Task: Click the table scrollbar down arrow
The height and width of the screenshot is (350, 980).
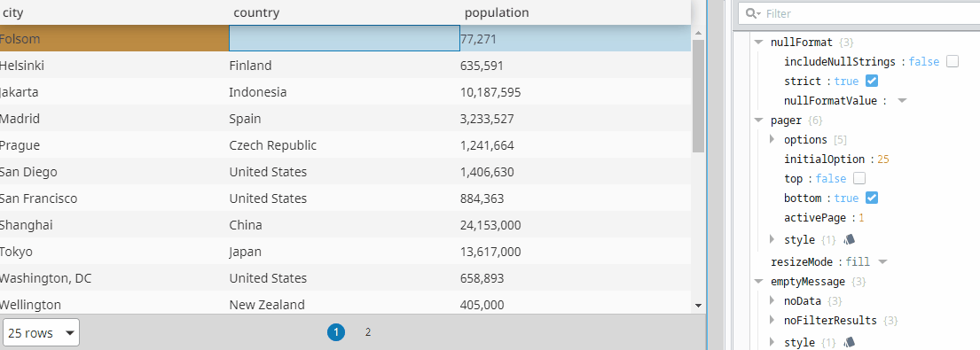Action: pyautogui.click(x=698, y=305)
